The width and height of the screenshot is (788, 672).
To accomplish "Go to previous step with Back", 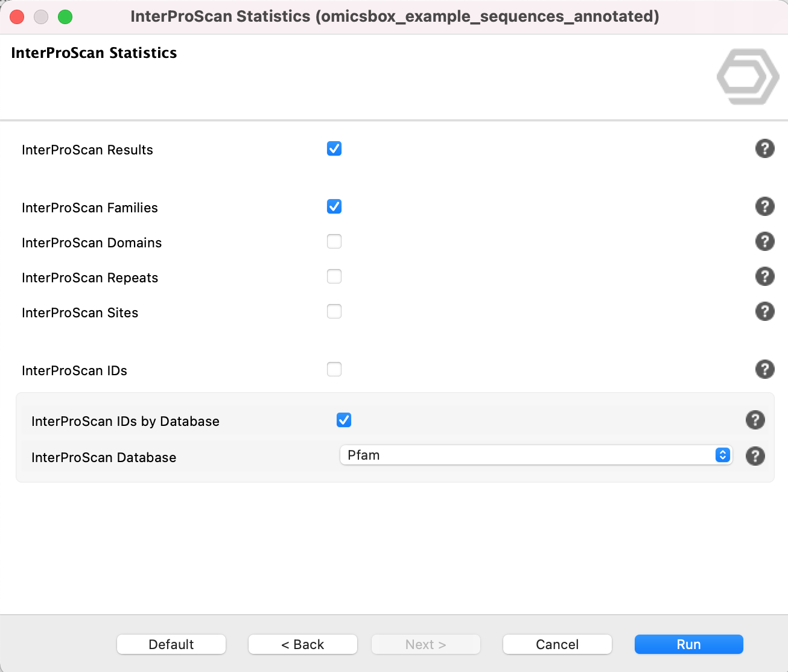I will click(303, 644).
